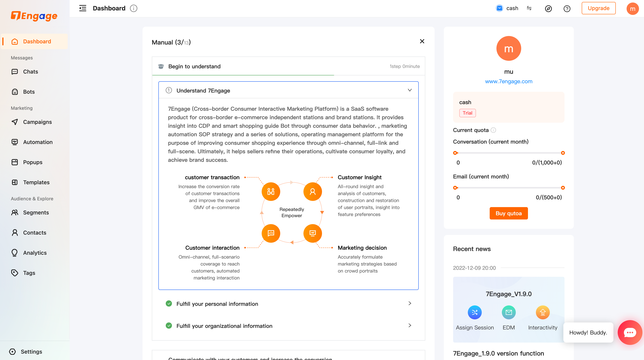
Task: Go to Segments in the sidebar
Action: 36,212
